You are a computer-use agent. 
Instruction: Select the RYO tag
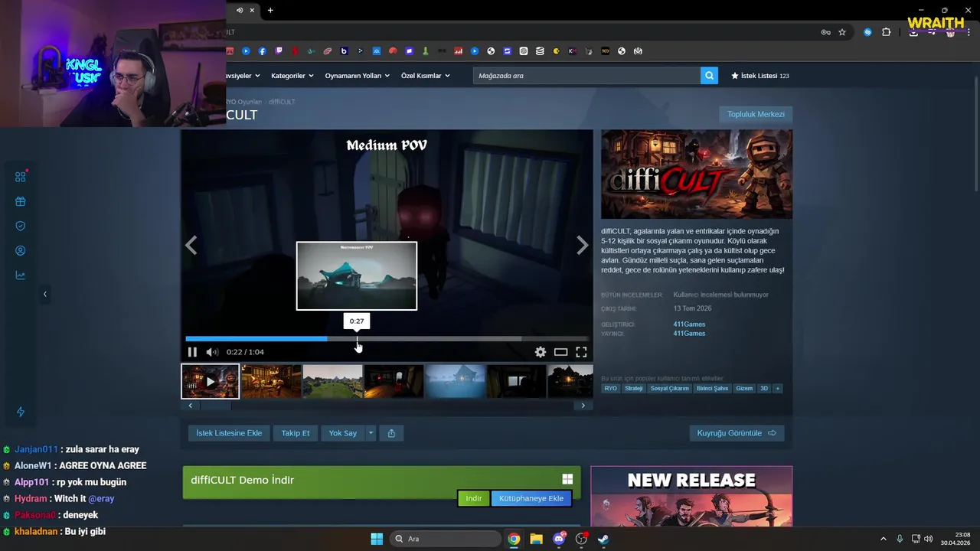(610, 389)
